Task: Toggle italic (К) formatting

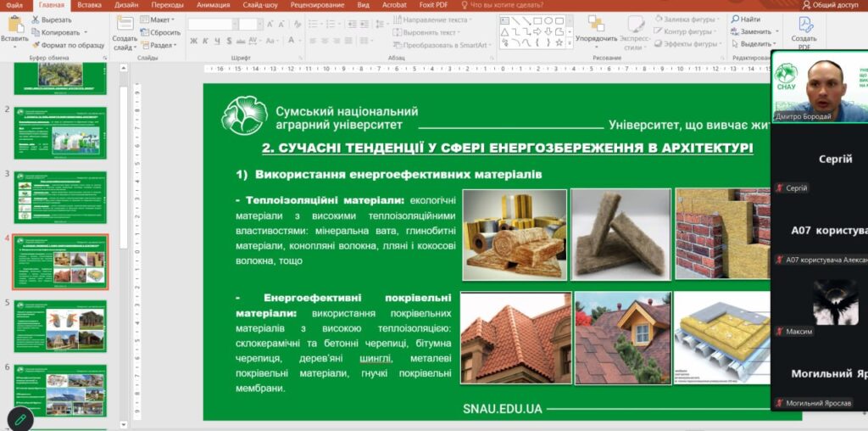Action: click(205, 41)
